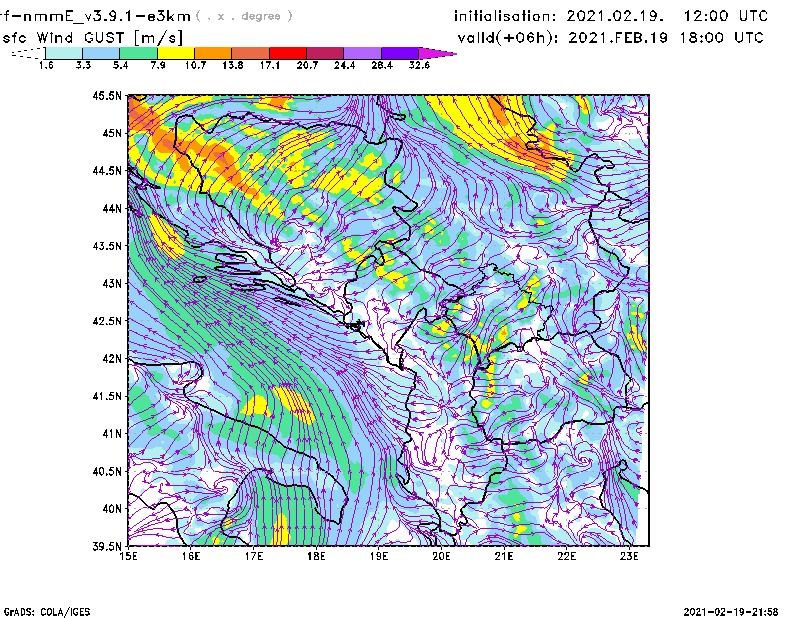Click the '20E' longitude axis label
The width and height of the screenshot is (800, 618).
tap(441, 556)
